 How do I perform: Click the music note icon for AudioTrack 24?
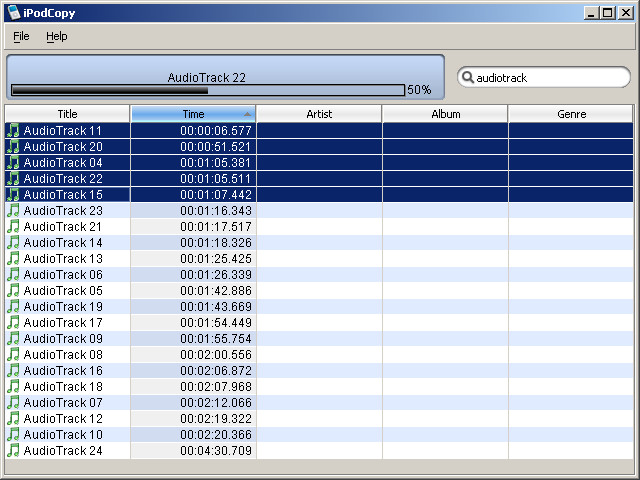tap(13, 450)
